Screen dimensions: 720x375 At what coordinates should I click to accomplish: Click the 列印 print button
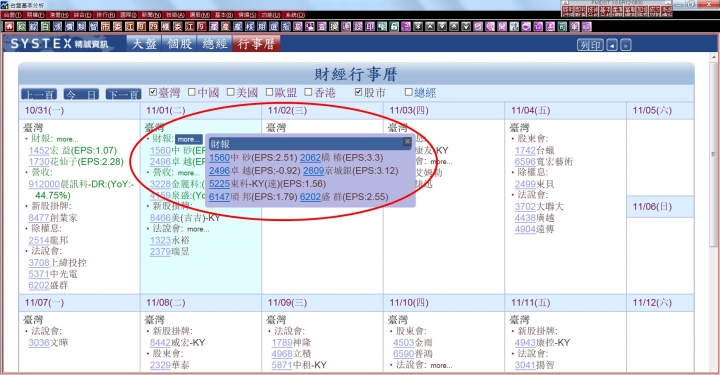[x=590, y=45]
